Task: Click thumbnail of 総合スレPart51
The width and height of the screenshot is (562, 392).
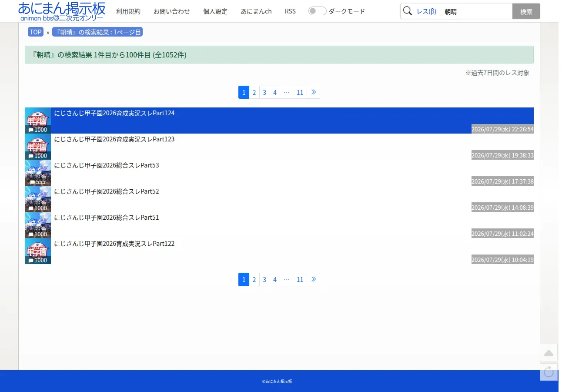Action: (38, 225)
